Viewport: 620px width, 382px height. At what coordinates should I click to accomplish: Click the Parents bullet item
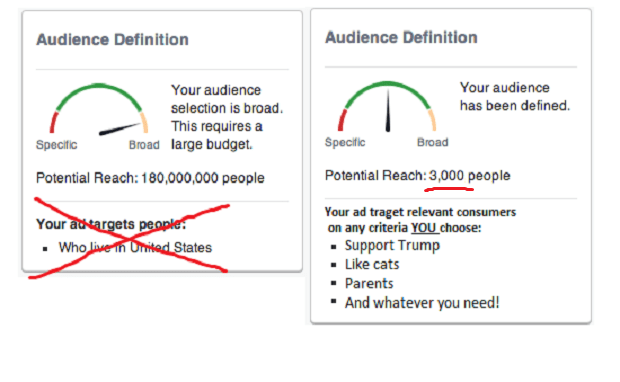click(x=369, y=283)
